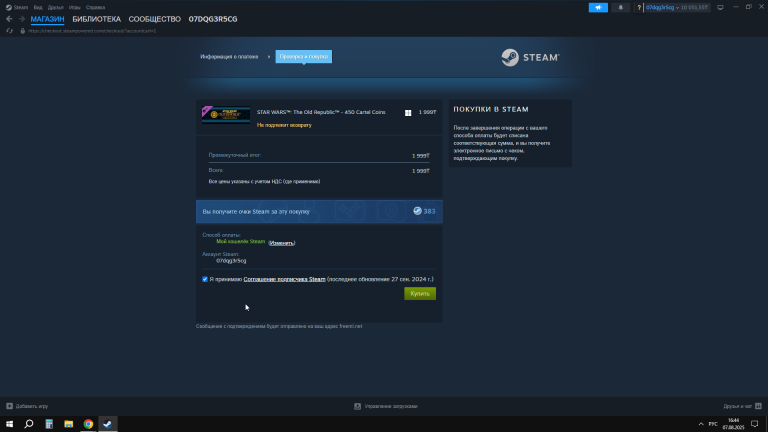Uncheck the Steam Subscriber Agreement checkbox
The image size is (768, 432).
205,279
